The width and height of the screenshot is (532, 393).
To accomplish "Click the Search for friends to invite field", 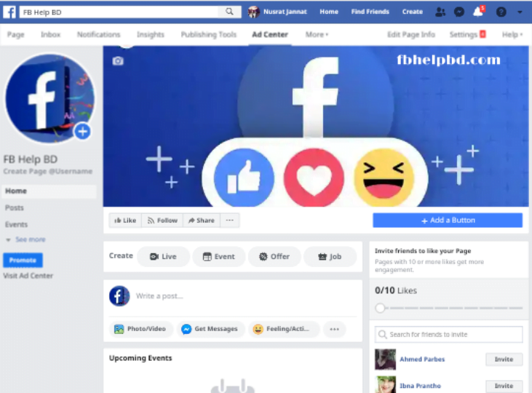I will point(449,335).
